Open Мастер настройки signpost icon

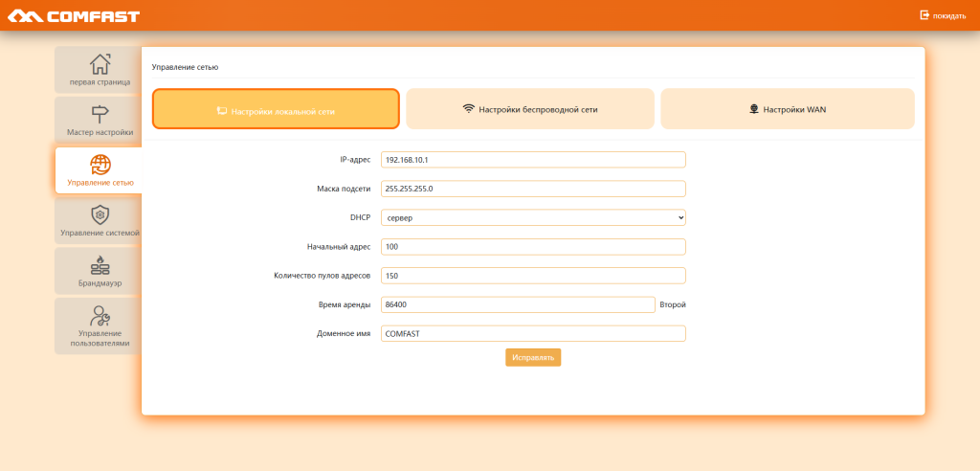tap(100, 114)
